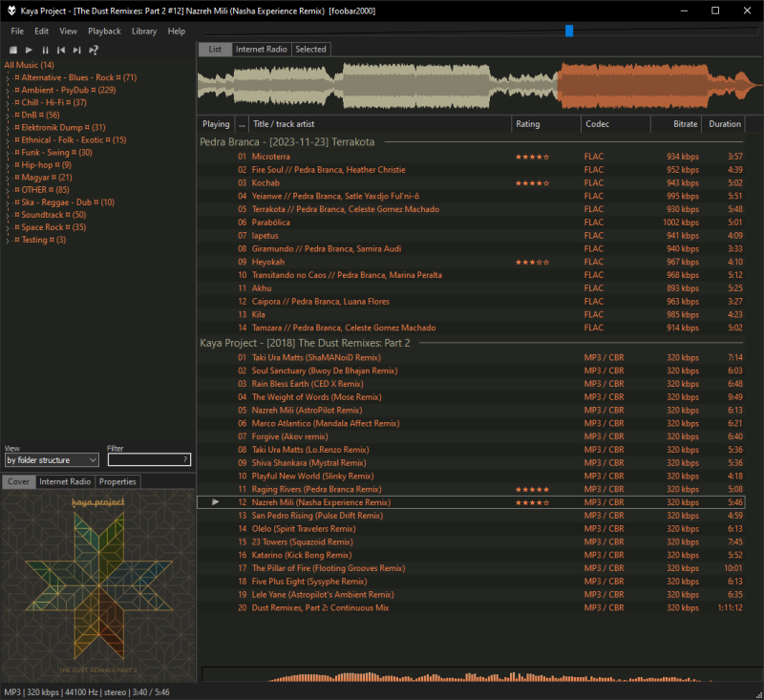This screenshot has width=764, height=700.
Task: Select track Forgive (Akov remix)
Action: tap(471, 436)
